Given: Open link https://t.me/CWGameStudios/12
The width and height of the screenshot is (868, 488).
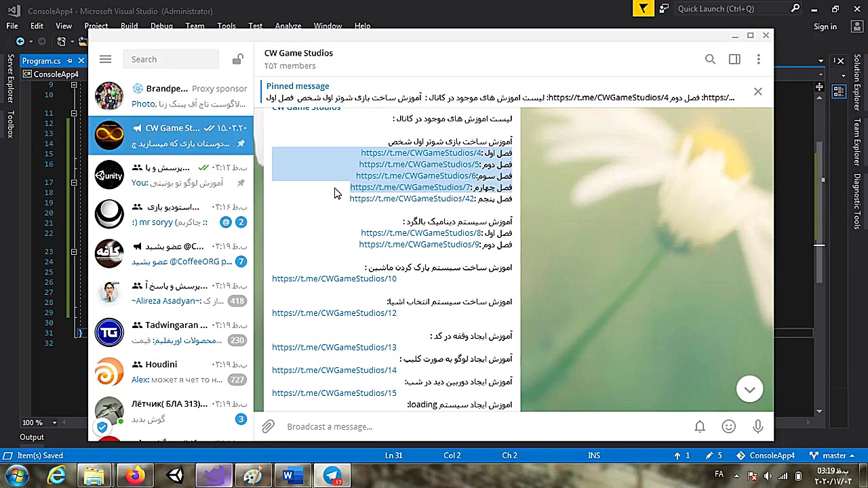Looking at the screenshot, I should (x=334, y=313).
